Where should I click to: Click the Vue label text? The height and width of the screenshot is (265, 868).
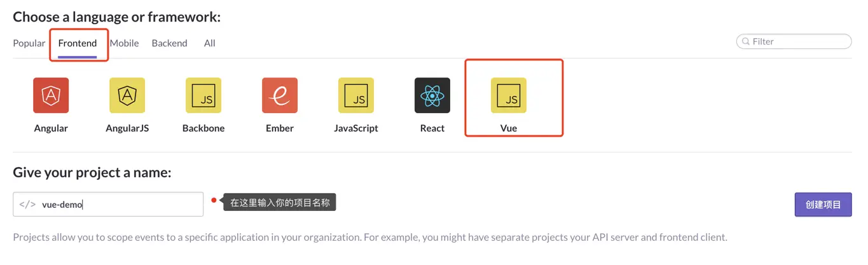[x=509, y=128]
